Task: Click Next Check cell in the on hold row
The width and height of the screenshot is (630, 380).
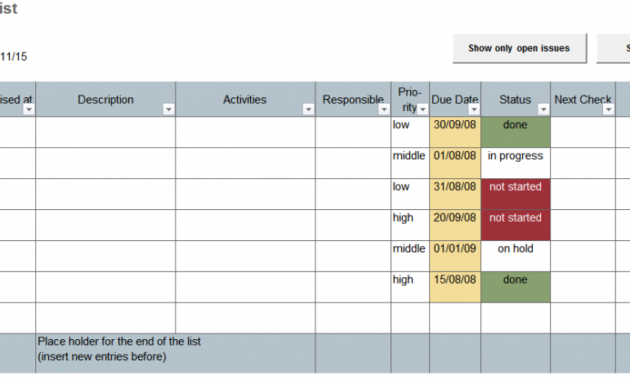Action: pos(583,256)
